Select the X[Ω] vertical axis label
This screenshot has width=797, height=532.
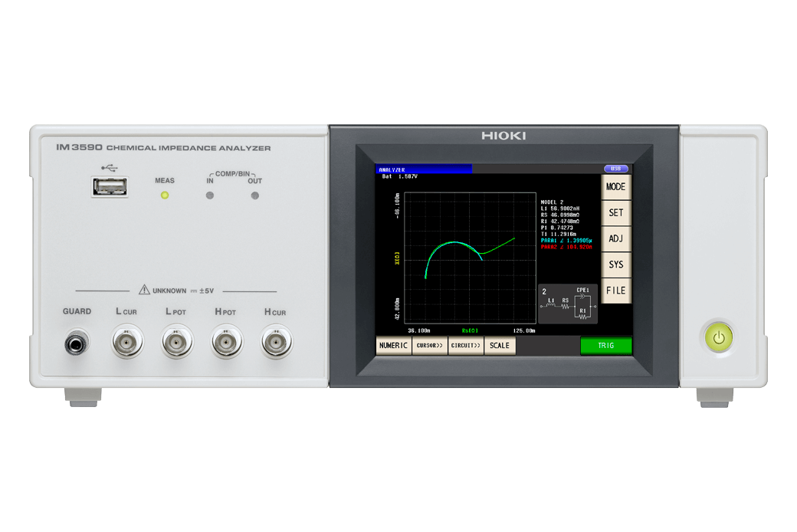tap(398, 258)
